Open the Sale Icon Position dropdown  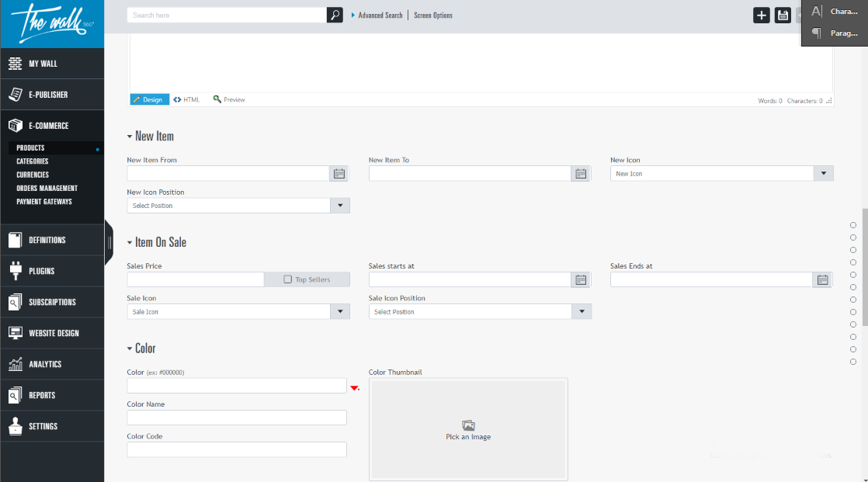(582, 311)
